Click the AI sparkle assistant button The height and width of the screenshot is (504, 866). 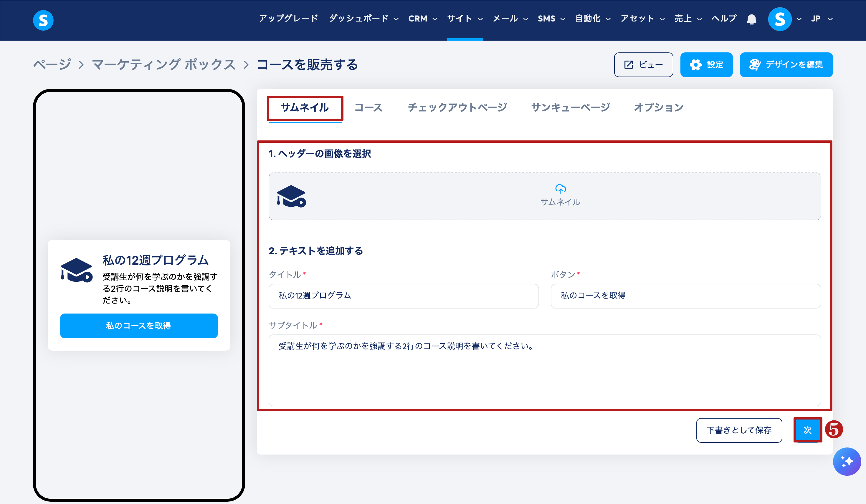click(847, 461)
